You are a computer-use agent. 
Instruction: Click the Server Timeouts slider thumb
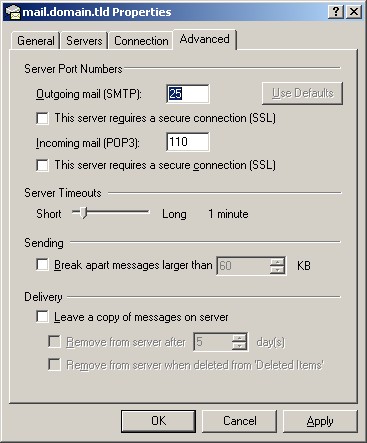click(84, 212)
